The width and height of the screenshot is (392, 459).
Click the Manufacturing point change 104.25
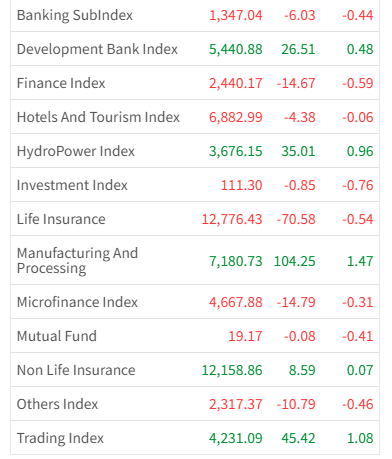tap(295, 261)
